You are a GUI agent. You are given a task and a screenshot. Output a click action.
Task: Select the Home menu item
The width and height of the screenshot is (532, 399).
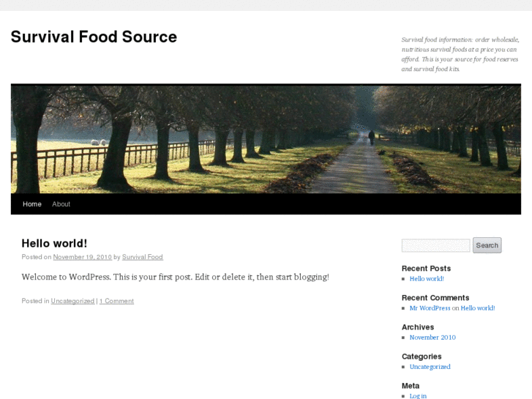[32, 204]
